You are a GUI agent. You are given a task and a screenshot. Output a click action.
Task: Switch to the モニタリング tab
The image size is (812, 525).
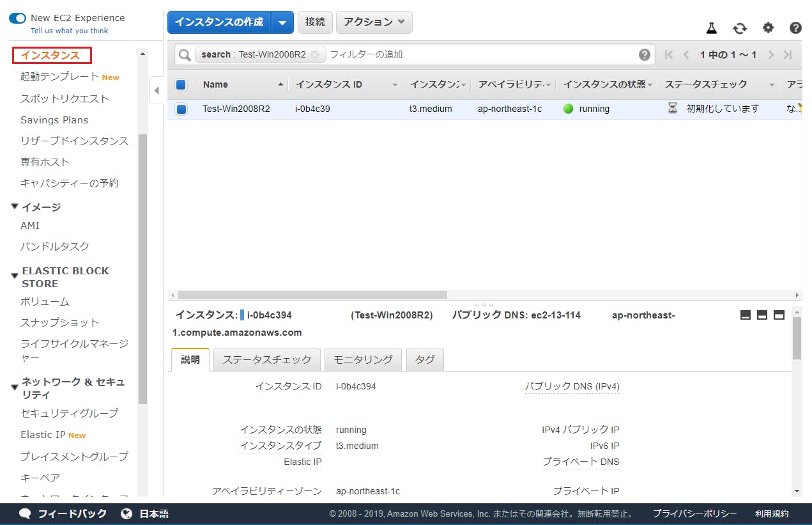coord(363,359)
